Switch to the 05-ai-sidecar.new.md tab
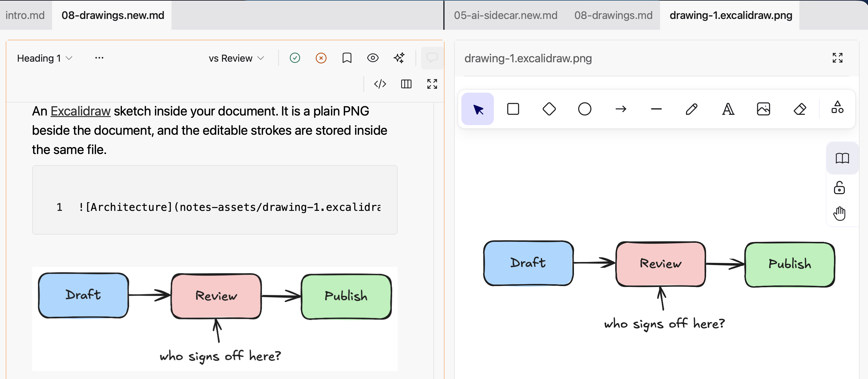 tap(505, 15)
